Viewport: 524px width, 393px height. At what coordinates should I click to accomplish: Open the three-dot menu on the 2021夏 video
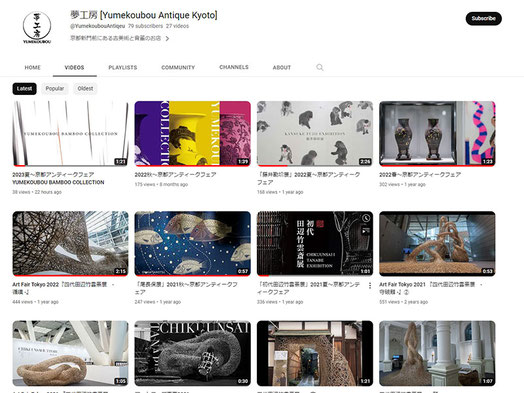(x=370, y=285)
